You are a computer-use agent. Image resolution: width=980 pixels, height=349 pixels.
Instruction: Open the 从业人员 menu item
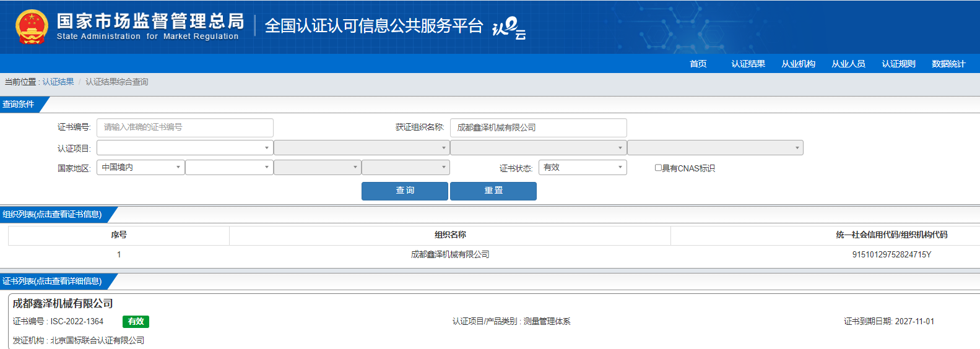point(848,64)
